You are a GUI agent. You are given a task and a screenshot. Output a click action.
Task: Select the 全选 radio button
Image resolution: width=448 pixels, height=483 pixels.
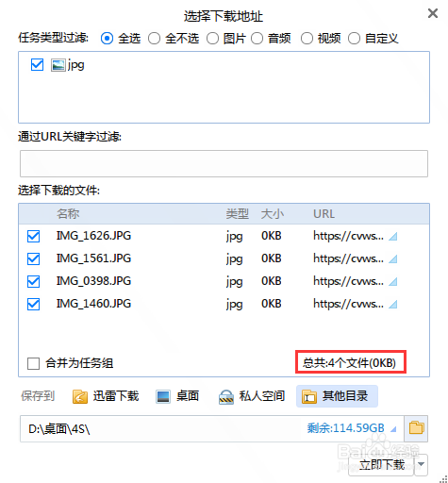click(107, 39)
